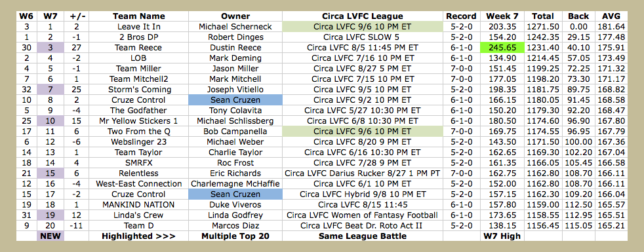Click the W7 High legend label
The width and height of the screenshot is (644, 252).
click(x=502, y=236)
